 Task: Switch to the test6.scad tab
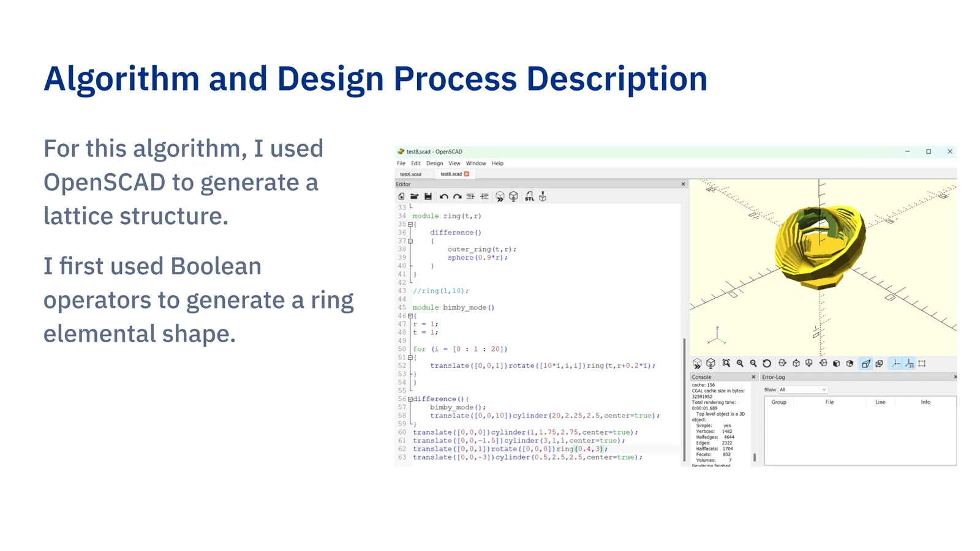411,174
